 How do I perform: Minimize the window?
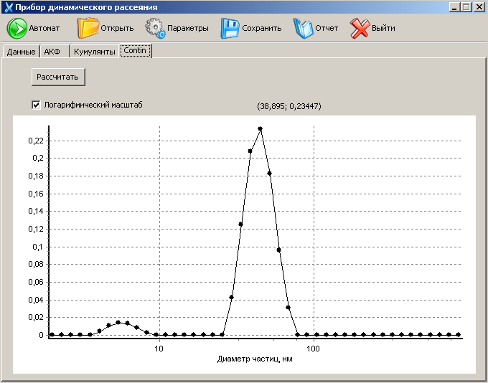point(454,7)
